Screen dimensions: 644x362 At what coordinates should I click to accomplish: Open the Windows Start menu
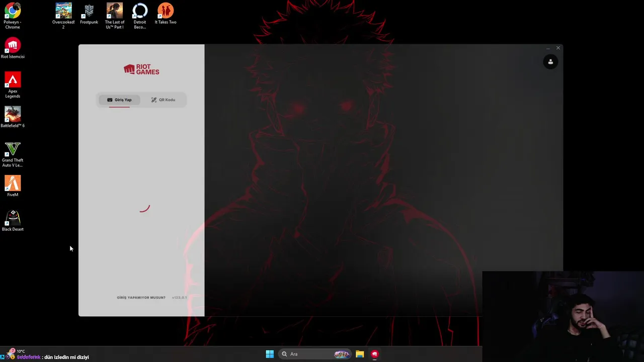point(270,354)
